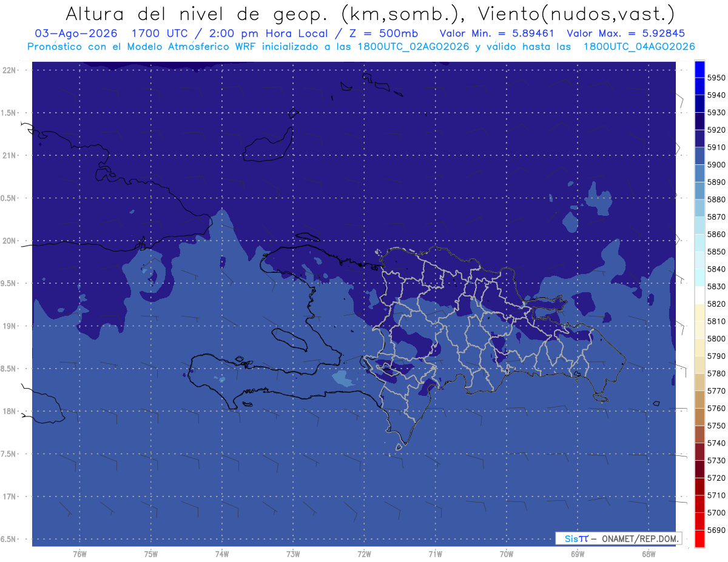Click the legend color band between 5900 and 5910

tap(699, 156)
